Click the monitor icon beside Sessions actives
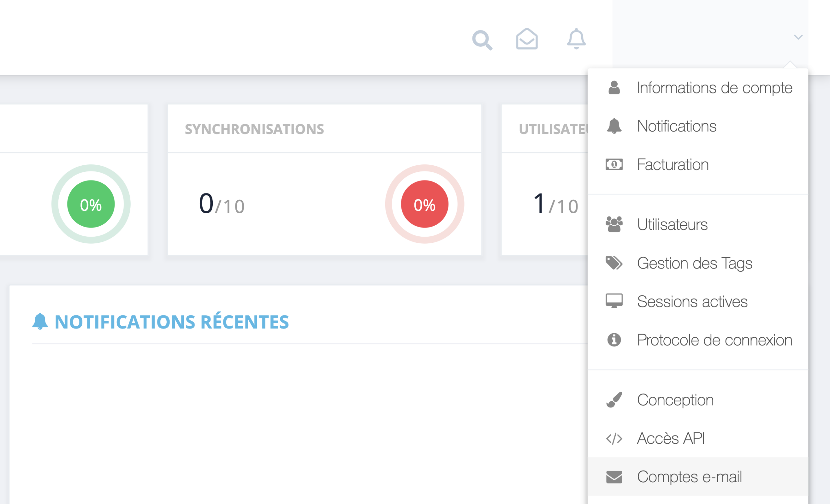The height and width of the screenshot is (504, 830). tap(614, 301)
